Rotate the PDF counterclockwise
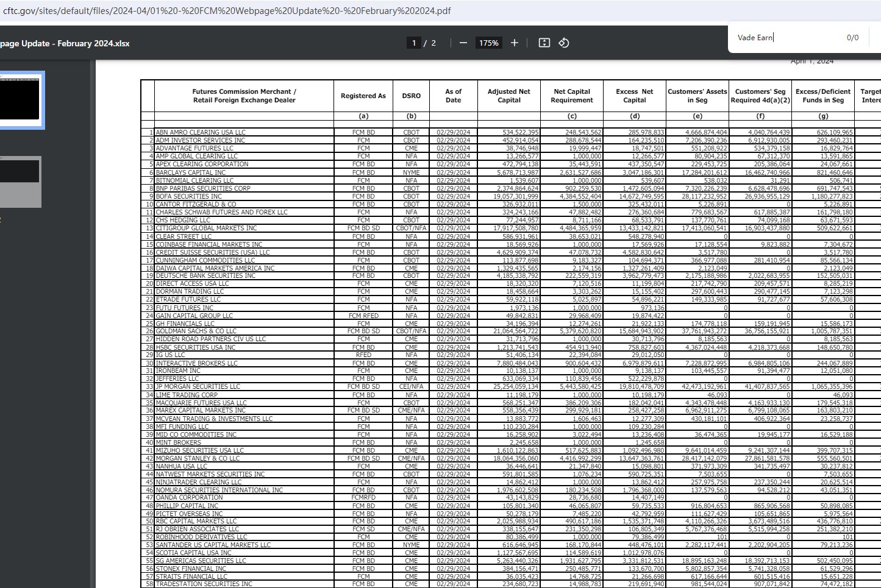The height and width of the screenshot is (588, 881). point(564,43)
